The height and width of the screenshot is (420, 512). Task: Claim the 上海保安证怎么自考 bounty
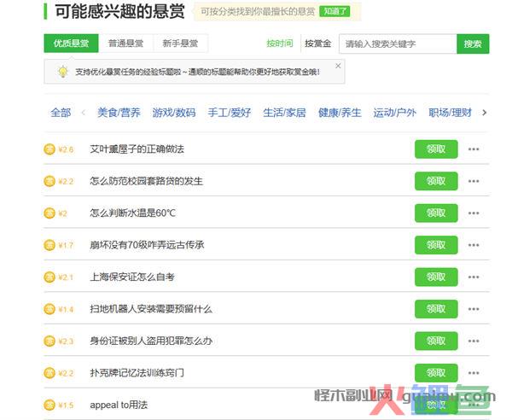(x=436, y=277)
